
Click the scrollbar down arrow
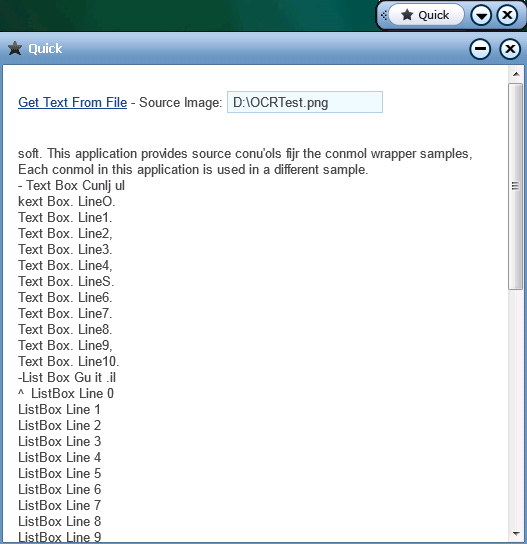pyautogui.click(x=516, y=533)
